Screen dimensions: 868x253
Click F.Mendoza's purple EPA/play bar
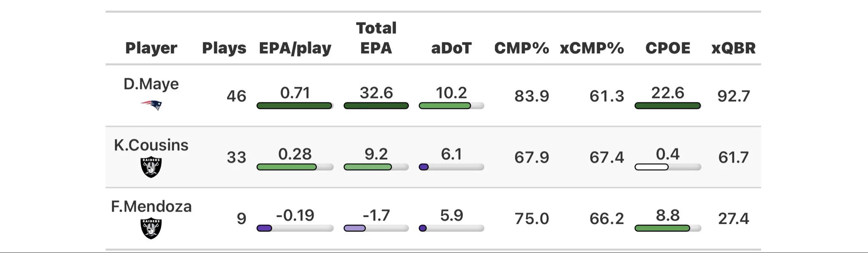[264, 228]
